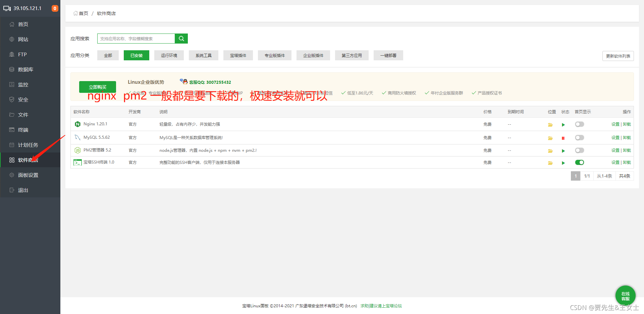Click the Nginx 1.20.1 software name

[x=95, y=124]
